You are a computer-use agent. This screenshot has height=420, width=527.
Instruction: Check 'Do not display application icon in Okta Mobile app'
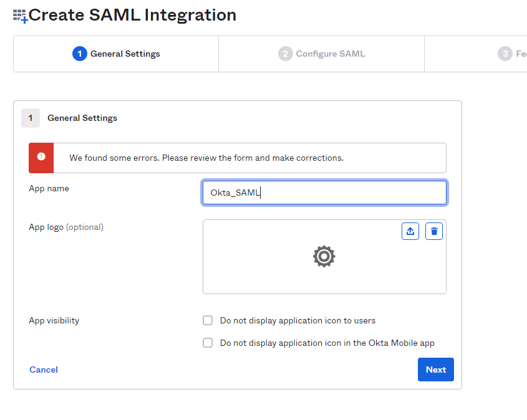point(208,343)
